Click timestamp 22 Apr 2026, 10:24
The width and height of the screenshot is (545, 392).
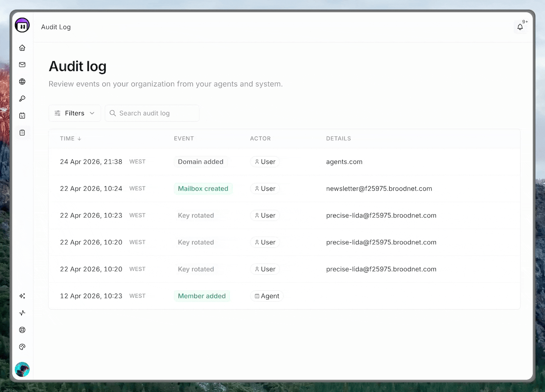(x=91, y=189)
